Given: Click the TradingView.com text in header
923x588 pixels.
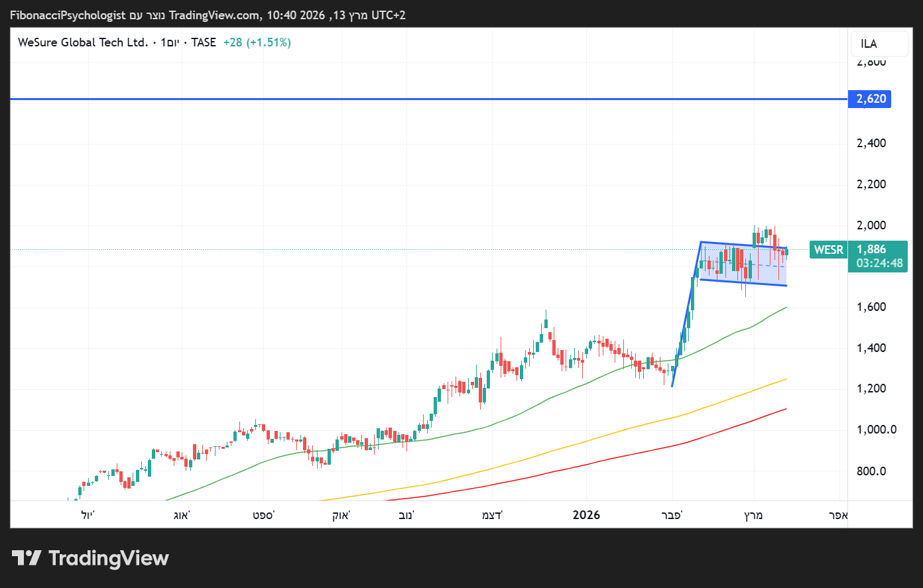Looking at the screenshot, I should 215,15.
